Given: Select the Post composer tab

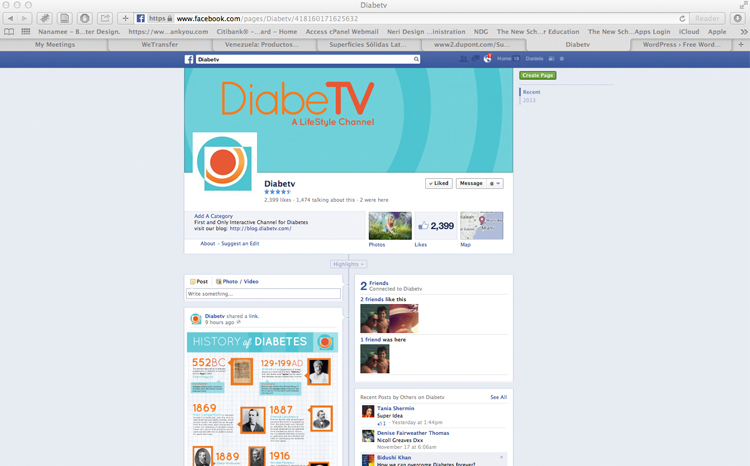Looking at the screenshot, I should tap(199, 282).
